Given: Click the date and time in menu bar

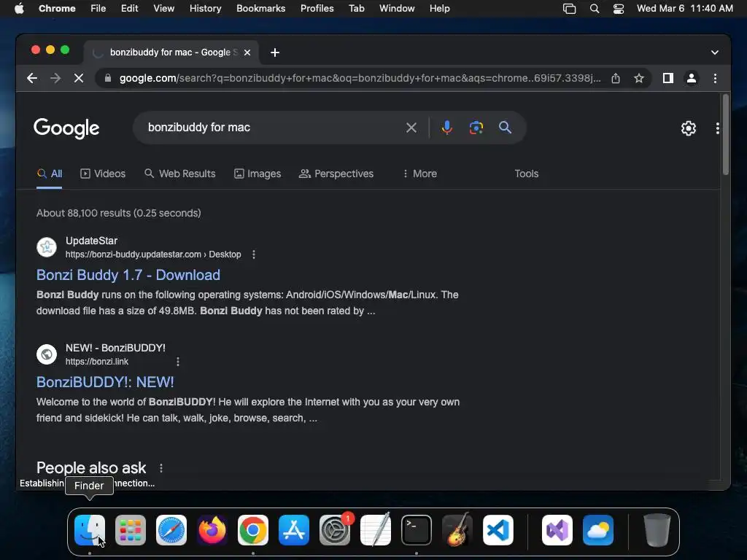Looking at the screenshot, I should [x=684, y=9].
